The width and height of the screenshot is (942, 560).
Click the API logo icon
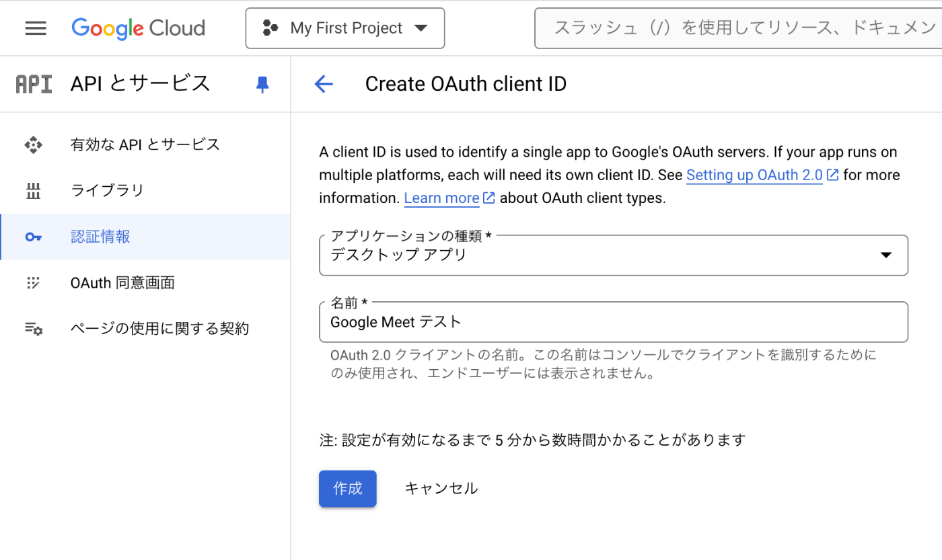coord(34,84)
